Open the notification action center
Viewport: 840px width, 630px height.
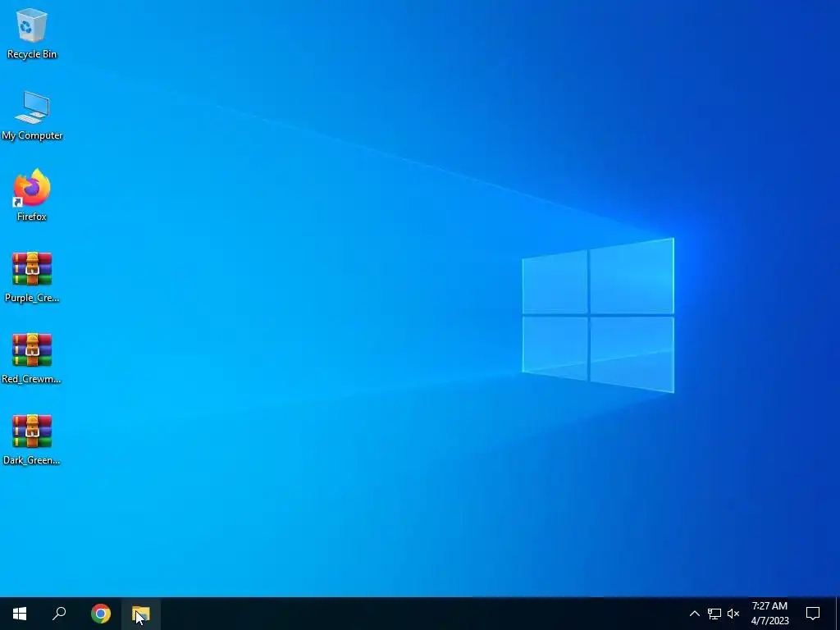(813, 614)
